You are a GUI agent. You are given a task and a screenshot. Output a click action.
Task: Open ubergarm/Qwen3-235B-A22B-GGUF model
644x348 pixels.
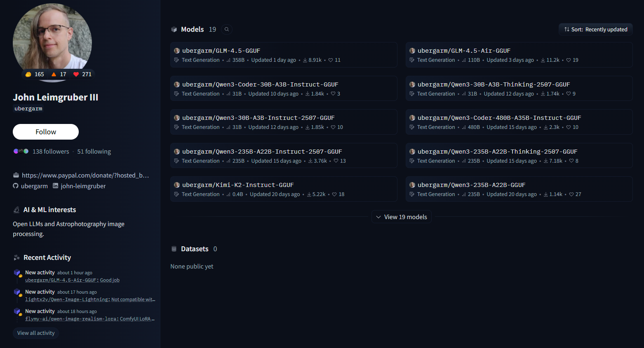pos(519,189)
